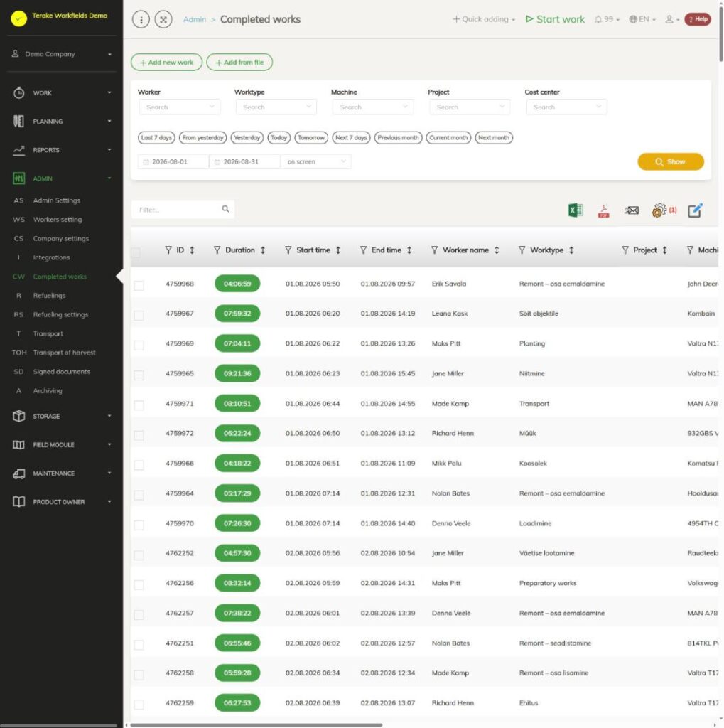Screen dimensions: 724x728
Task: Click the edit table pencil icon
Action: (x=695, y=210)
